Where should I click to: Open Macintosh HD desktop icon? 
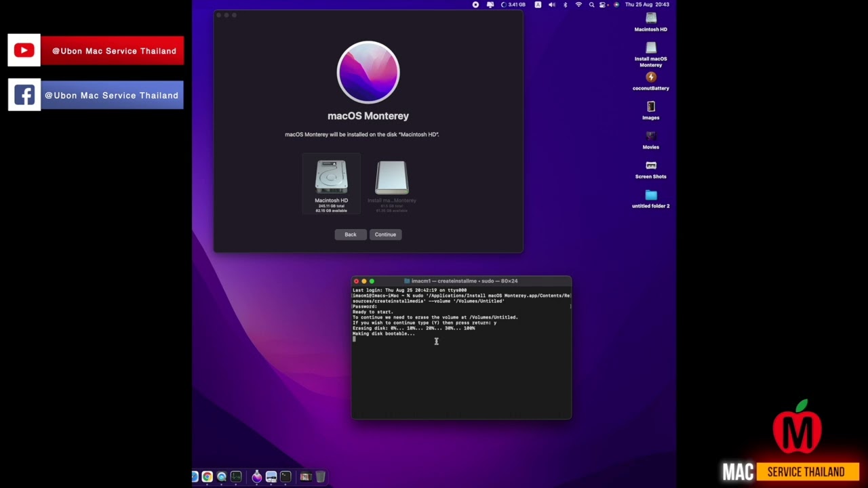point(651,22)
